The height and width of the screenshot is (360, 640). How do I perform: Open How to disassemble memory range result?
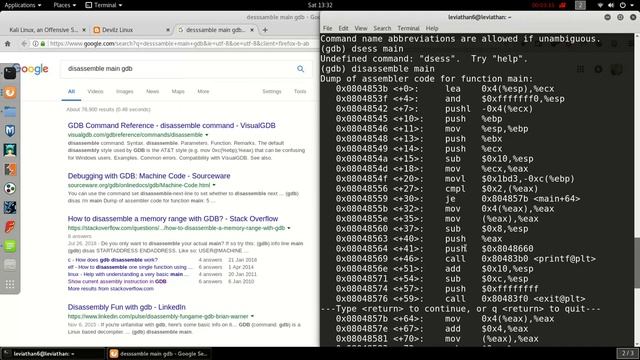[173, 219]
